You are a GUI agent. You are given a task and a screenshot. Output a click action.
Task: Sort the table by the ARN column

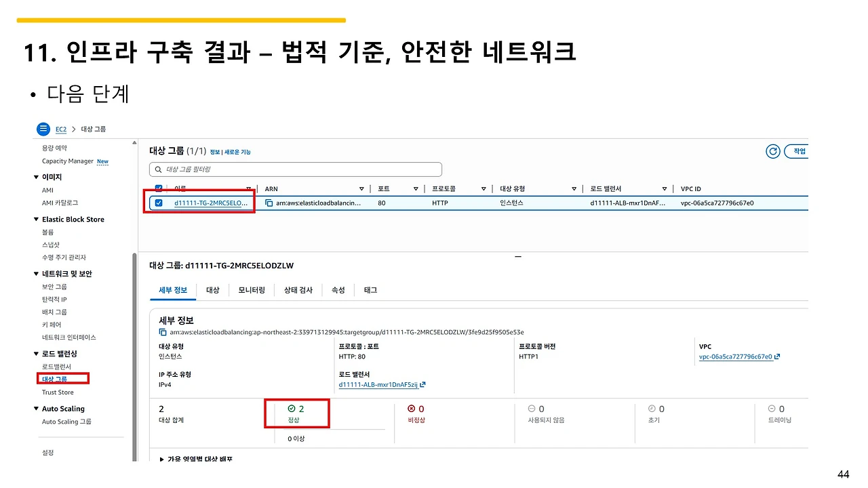(x=362, y=189)
